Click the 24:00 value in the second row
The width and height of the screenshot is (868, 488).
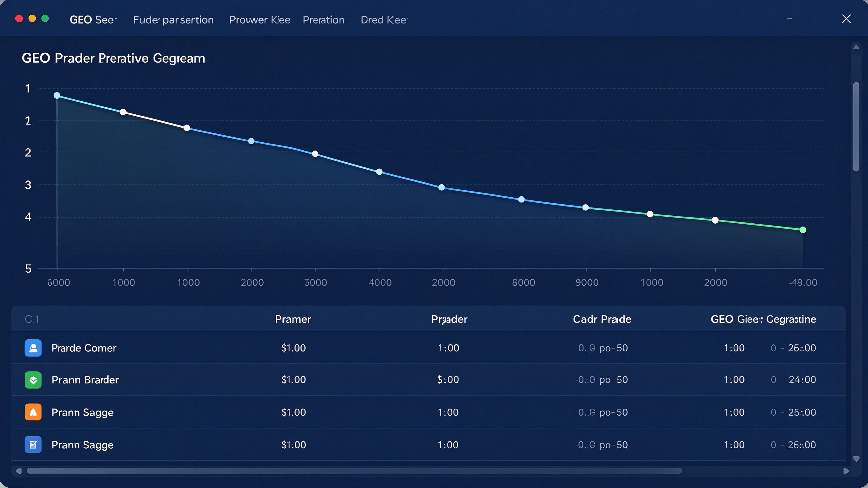tap(802, 380)
